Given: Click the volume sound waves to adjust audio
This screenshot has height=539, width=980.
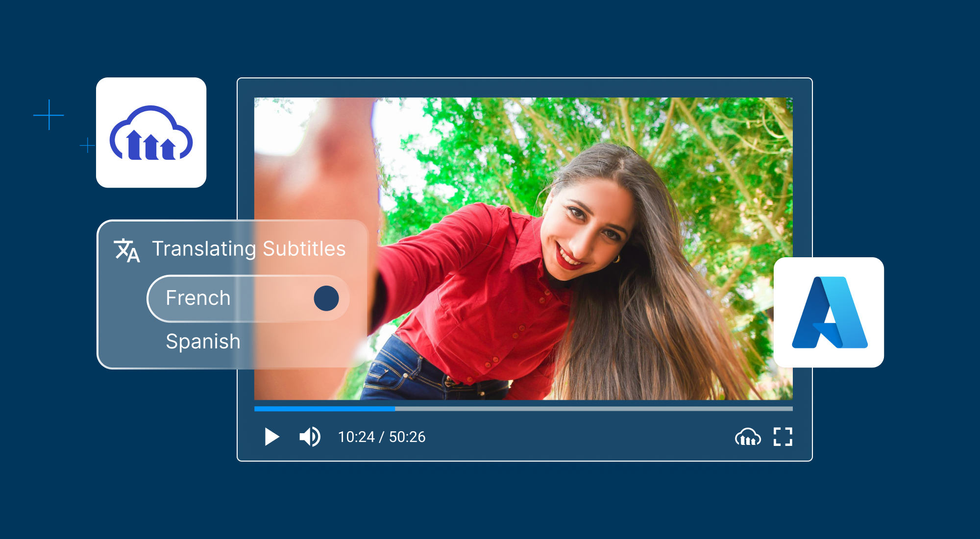Looking at the screenshot, I should (x=316, y=437).
